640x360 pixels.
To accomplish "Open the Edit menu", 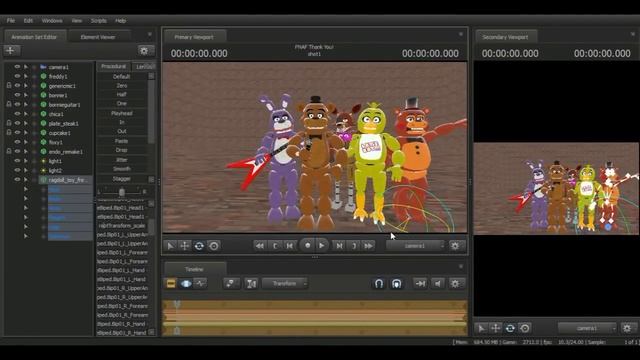I will coord(28,20).
